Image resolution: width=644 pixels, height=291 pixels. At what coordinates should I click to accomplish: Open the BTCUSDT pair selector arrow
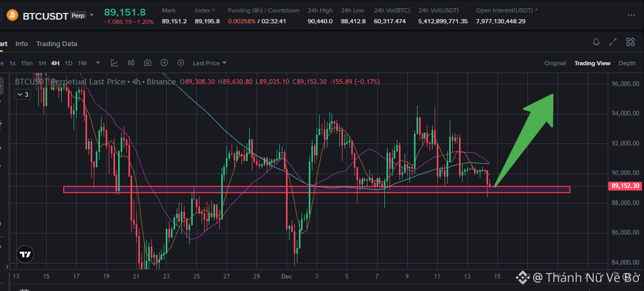[92, 15]
